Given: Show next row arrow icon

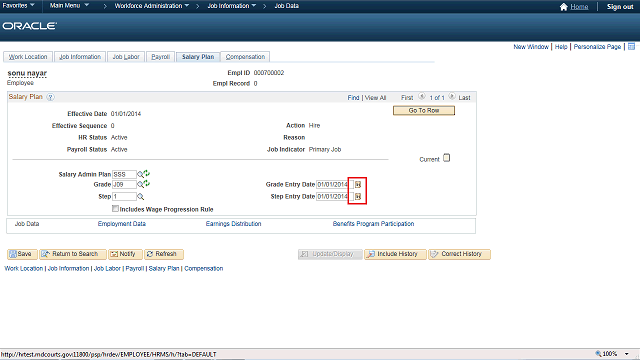Looking at the screenshot, I should pos(452,97).
